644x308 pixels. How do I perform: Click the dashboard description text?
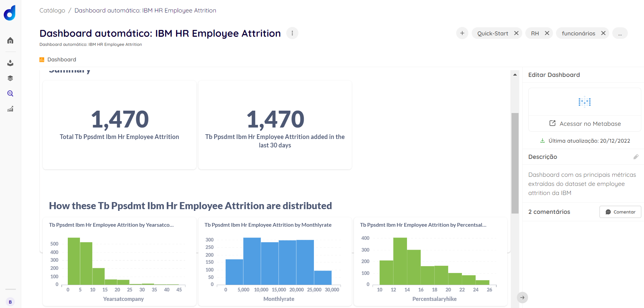[582, 184]
